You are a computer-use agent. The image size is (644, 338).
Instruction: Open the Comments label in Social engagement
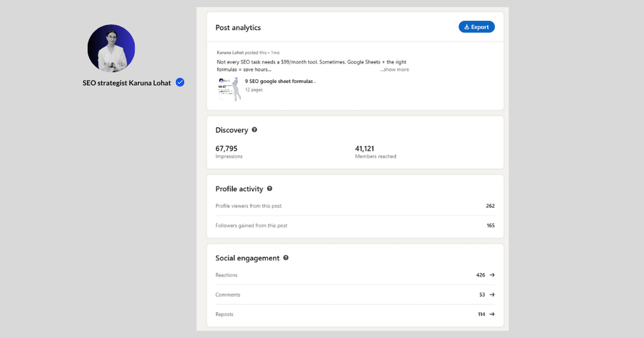[228, 295]
